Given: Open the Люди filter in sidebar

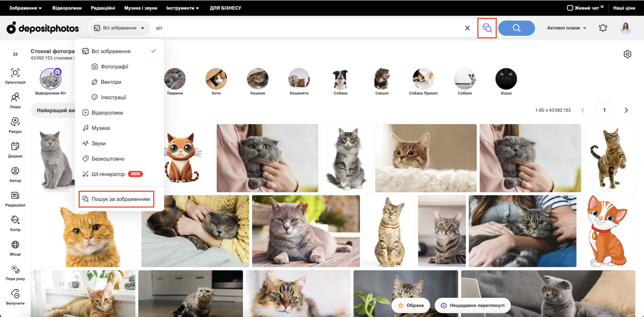Looking at the screenshot, I should [15, 101].
